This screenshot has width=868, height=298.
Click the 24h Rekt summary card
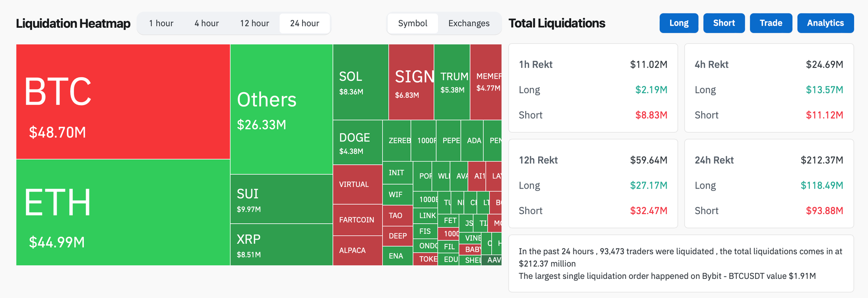[x=769, y=183]
